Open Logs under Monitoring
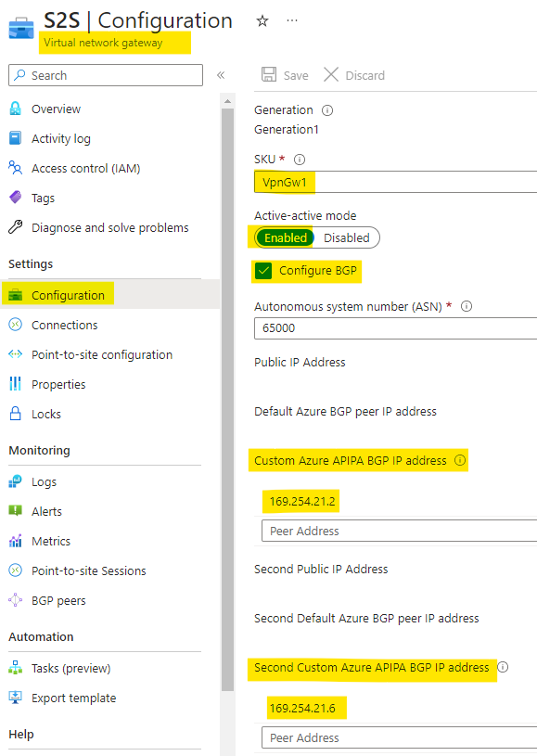Screen dimensions: 537x756 click(44, 482)
